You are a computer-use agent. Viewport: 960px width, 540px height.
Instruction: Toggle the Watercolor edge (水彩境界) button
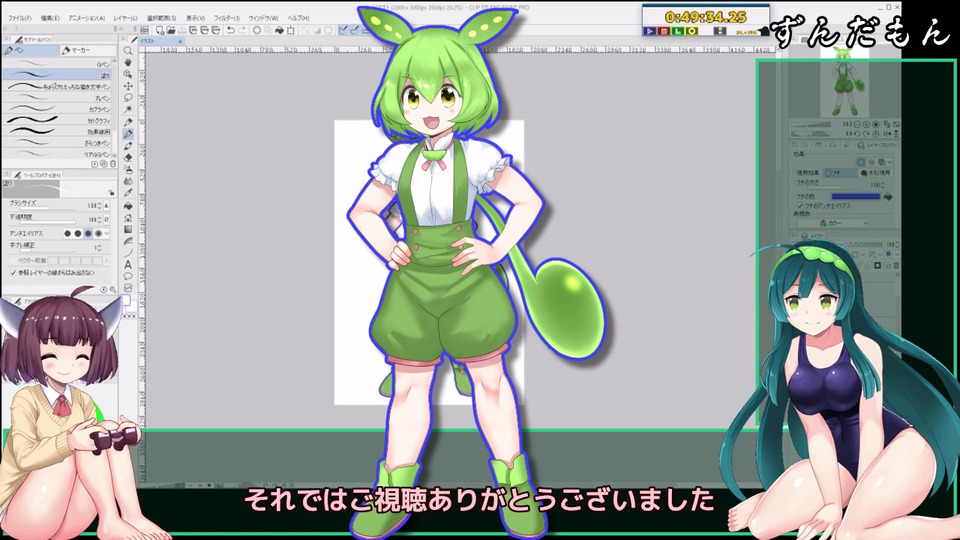876,173
